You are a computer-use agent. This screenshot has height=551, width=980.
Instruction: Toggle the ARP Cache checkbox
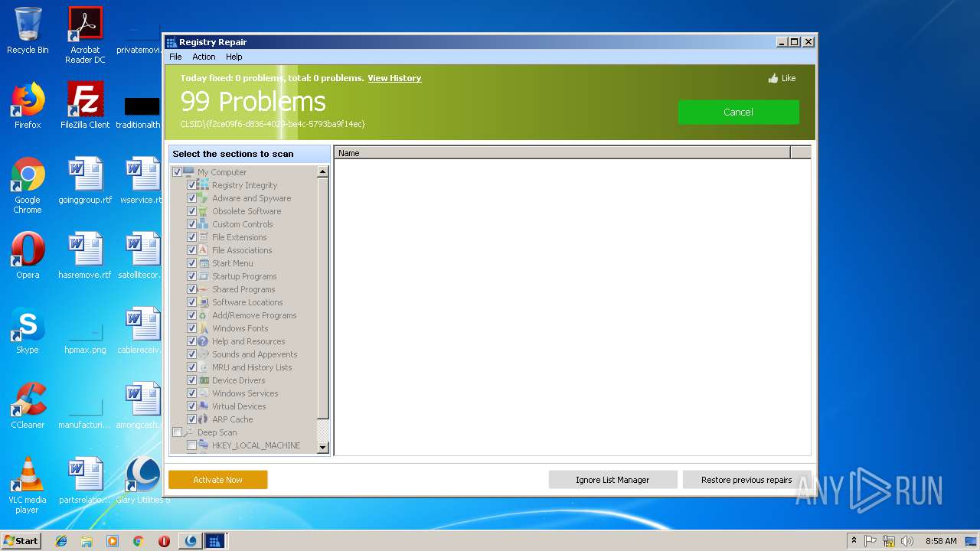(192, 419)
